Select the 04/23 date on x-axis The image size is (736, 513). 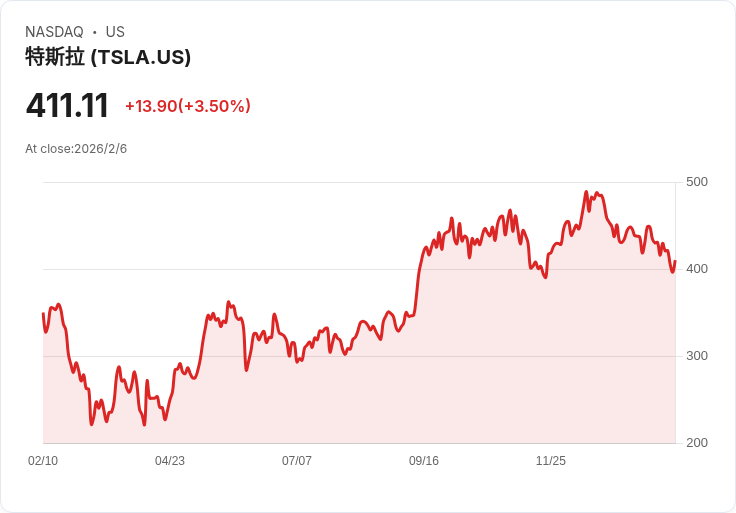point(170,461)
